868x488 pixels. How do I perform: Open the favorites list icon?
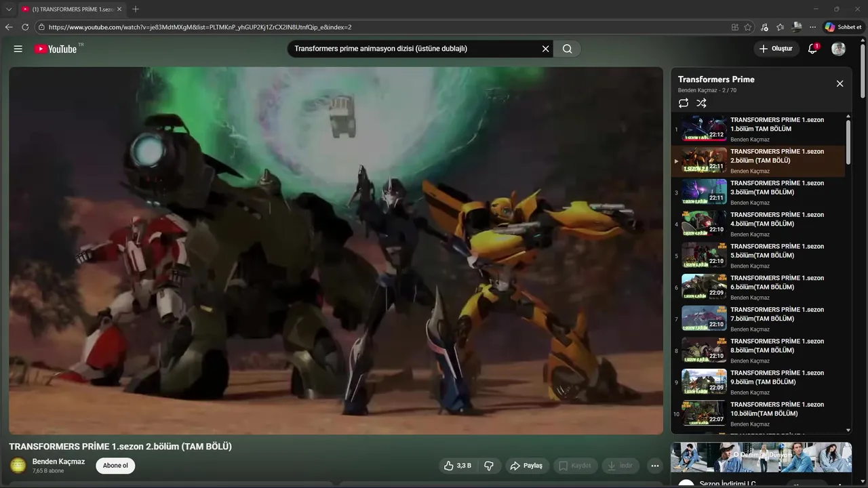781,27
